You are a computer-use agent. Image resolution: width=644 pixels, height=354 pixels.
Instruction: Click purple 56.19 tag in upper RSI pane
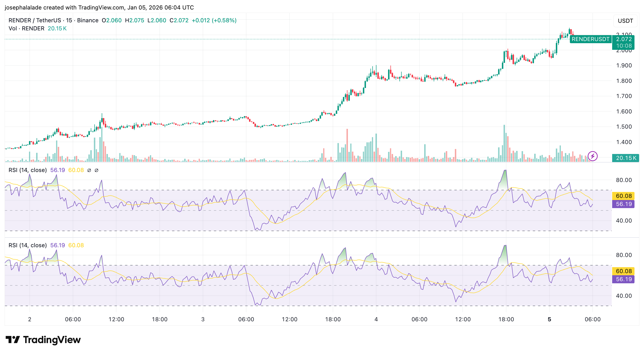pos(624,204)
